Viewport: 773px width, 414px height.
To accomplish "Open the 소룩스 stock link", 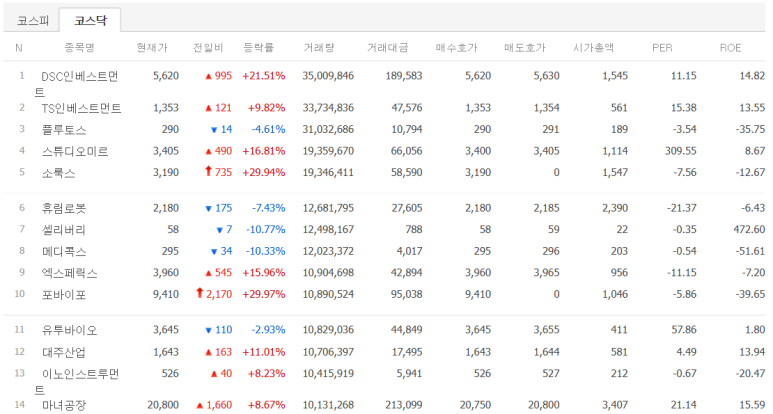I will [x=58, y=173].
